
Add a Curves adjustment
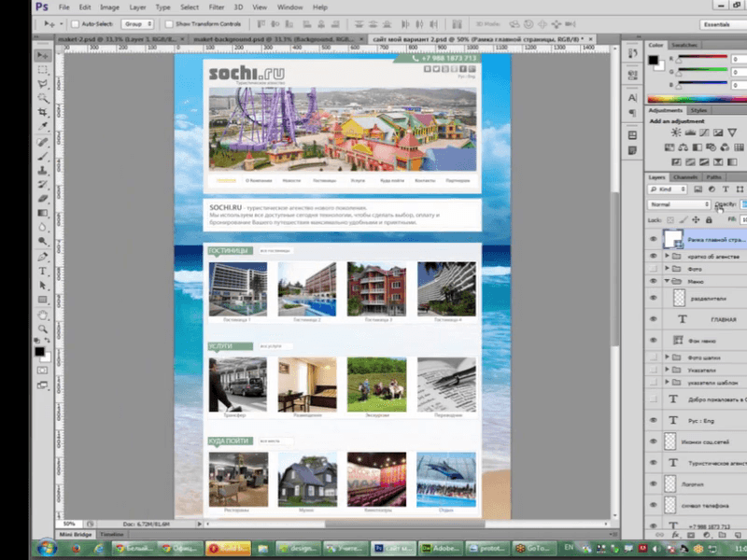point(704,133)
